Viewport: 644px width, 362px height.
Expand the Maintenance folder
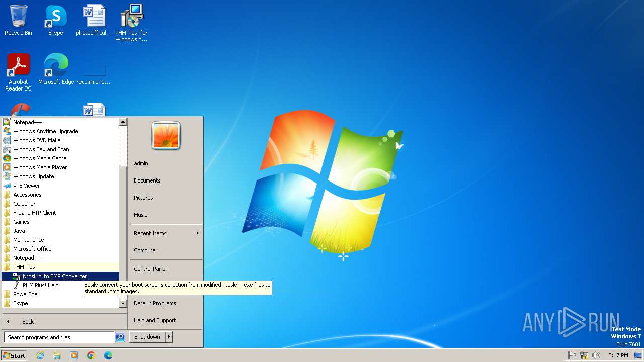(60, 240)
